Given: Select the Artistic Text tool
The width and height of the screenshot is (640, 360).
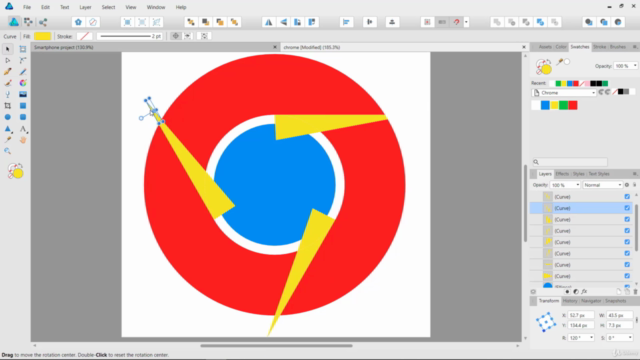Looking at the screenshot, I should pos(23,129).
